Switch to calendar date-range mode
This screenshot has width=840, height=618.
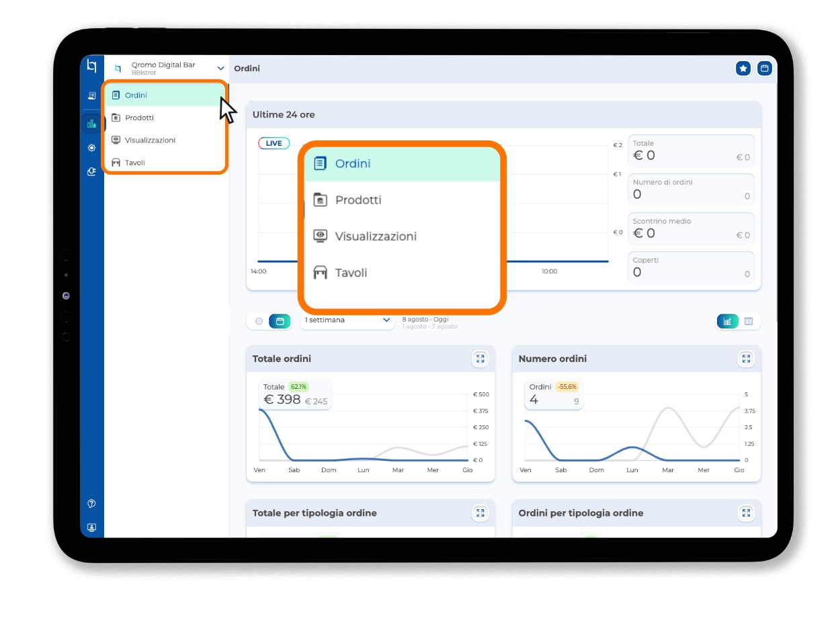280,321
